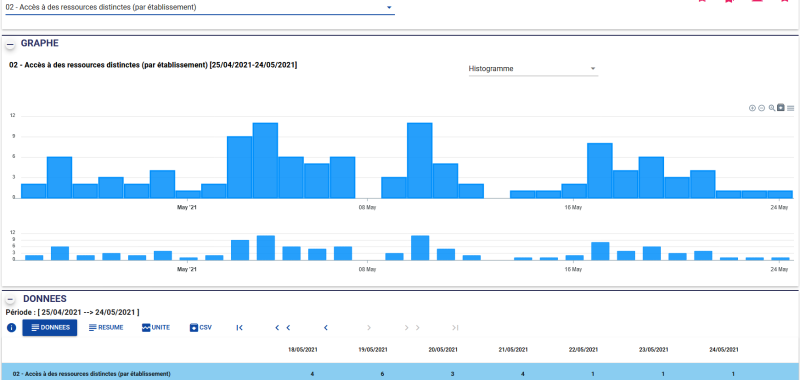Select value 3 under 20/05/2021
The height and width of the screenshot is (380, 800).
click(453, 374)
